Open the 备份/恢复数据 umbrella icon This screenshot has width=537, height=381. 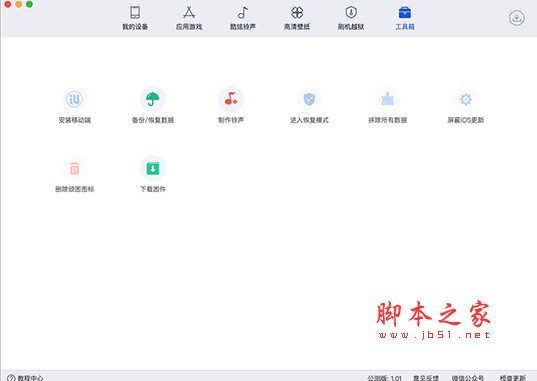[153, 99]
